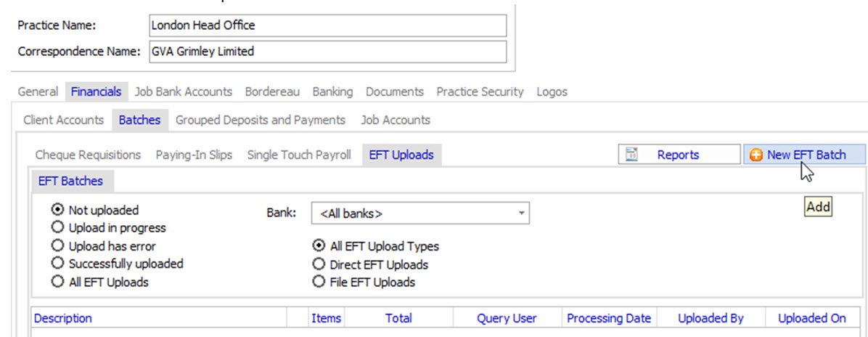This screenshot has width=868, height=337.
Task: Create a New EFT Batch
Action: [806, 155]
